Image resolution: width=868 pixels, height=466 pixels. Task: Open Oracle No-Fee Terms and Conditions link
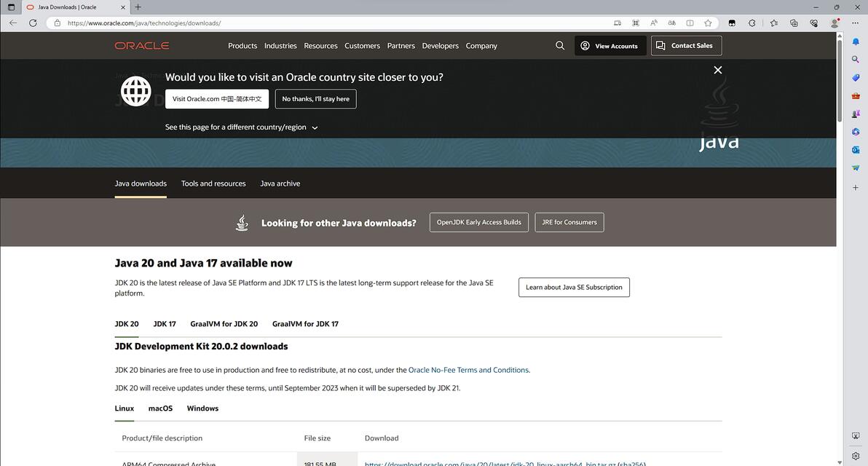468,370
